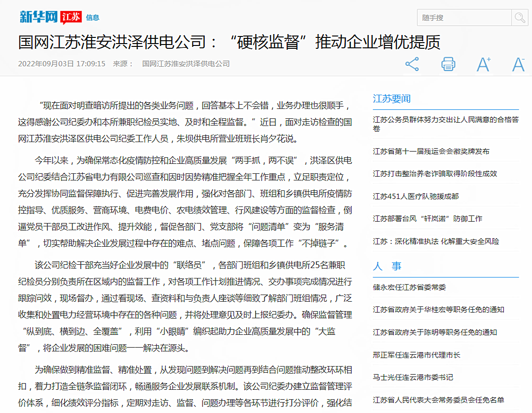Click the source 国网江苏淮安洪泽供电公司 text
The height and width of the screenshot is (413, 532).
click(x=186, y=63)
